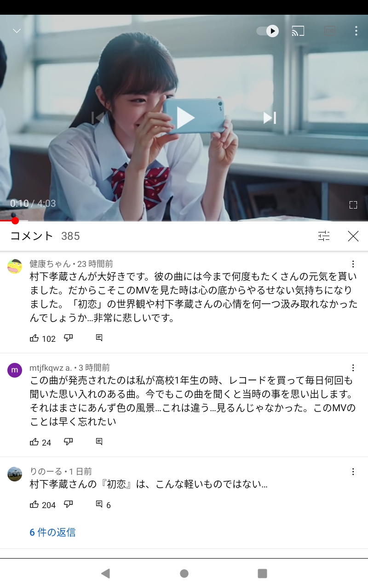368x588 pixels.
Task: Minimize the player with down chevron
Action: click(17, 31)
